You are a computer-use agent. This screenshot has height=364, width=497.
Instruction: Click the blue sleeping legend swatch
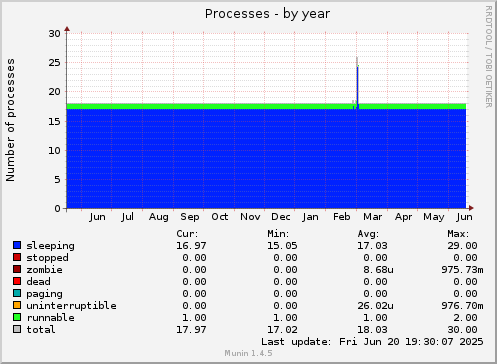click(x=17, y=245)
